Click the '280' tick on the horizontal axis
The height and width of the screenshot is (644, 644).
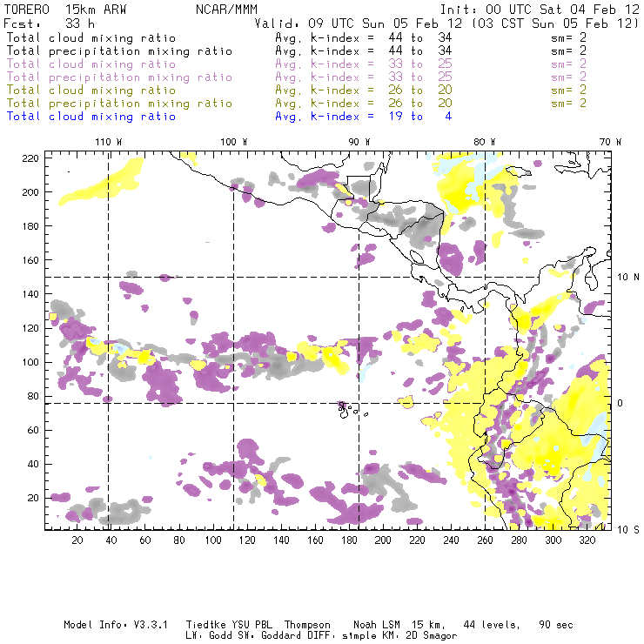tap(520, 540)
